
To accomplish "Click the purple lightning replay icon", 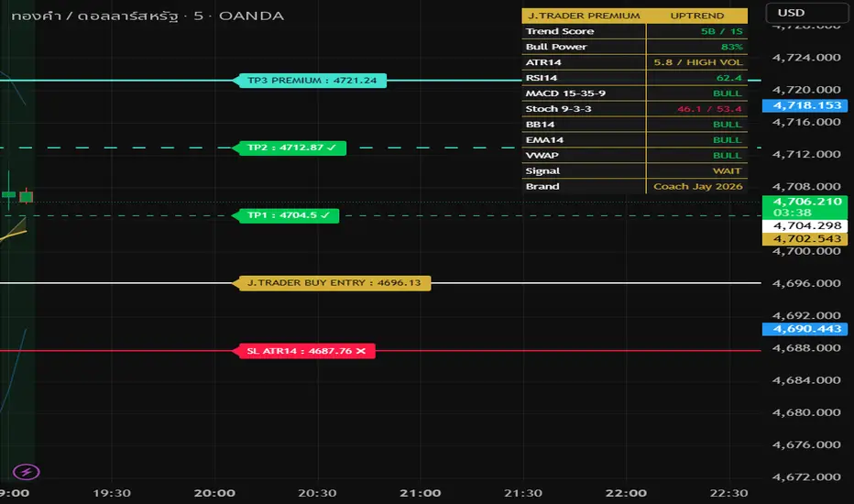I will pyautogui.click(x=27, y=472).
